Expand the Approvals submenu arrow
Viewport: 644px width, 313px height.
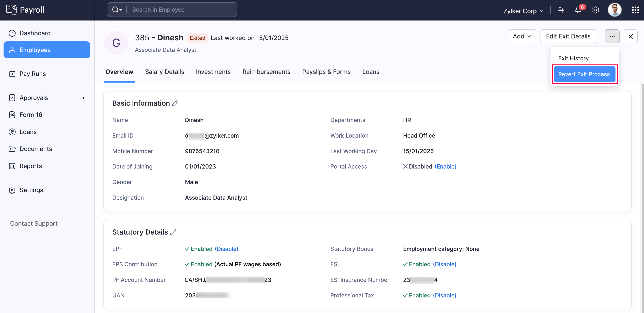click(x=83, y=98)
